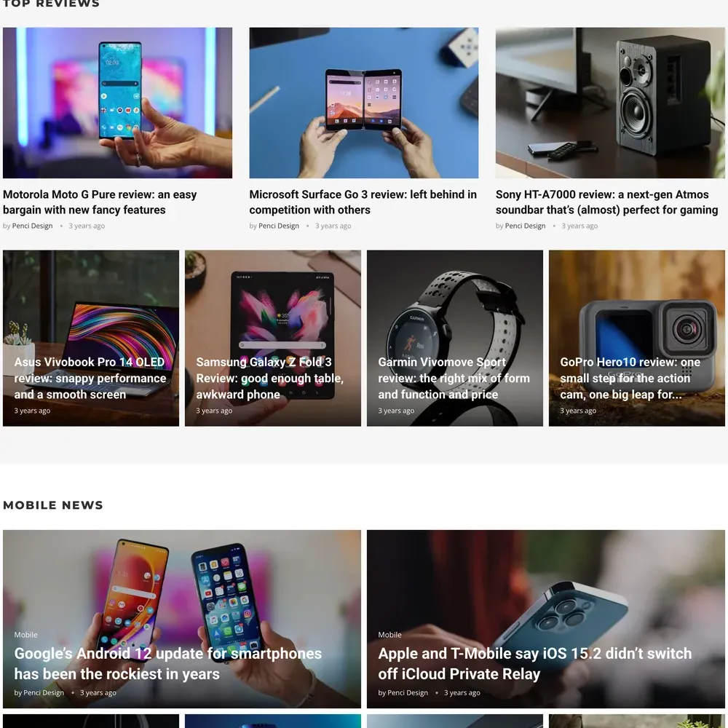This screenshot has height=728, width=728.
Task: Click the Mobile News section heading
Action: point(53,505)
